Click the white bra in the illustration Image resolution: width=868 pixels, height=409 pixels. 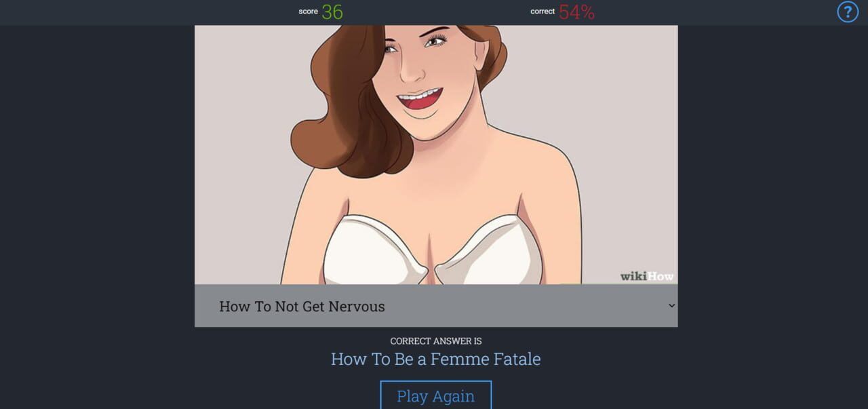click(433, 251)
